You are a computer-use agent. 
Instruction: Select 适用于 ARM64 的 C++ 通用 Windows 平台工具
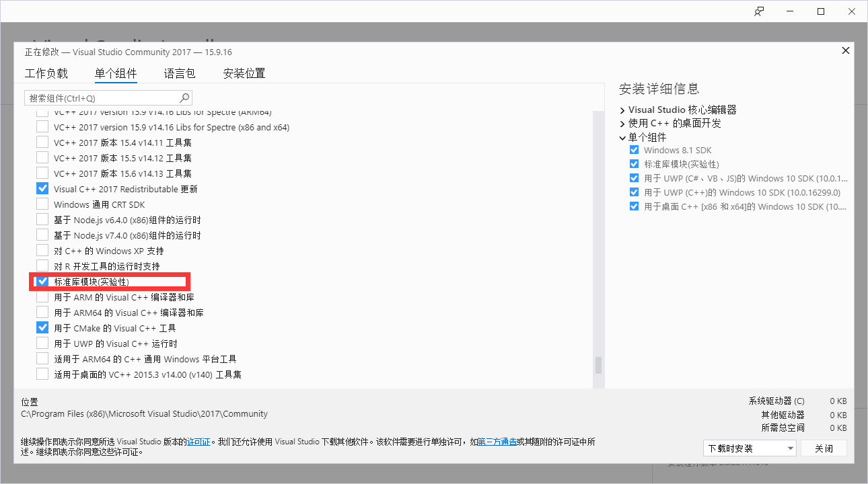click(42, 359)
